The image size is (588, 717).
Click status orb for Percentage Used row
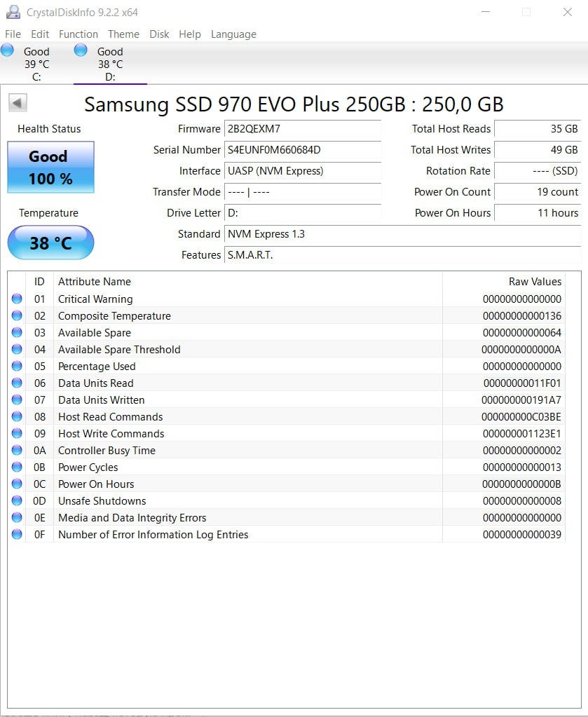coord(17,366)
